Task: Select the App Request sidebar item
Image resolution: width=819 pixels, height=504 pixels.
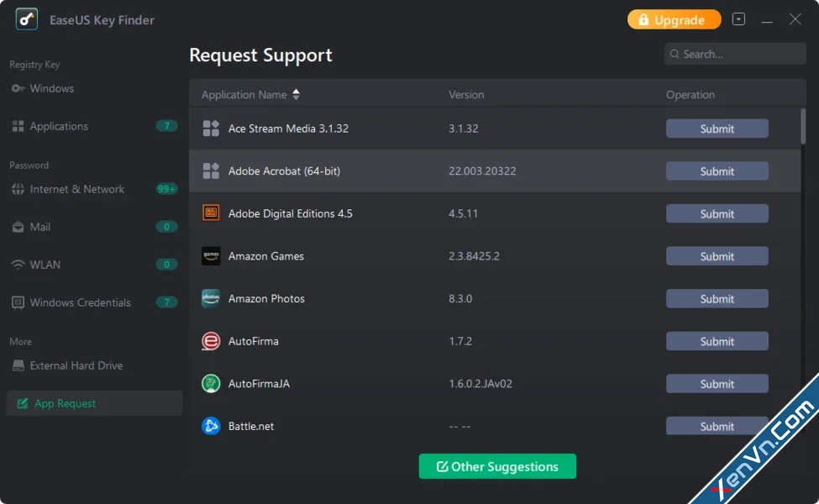Action: pos(94,403)
